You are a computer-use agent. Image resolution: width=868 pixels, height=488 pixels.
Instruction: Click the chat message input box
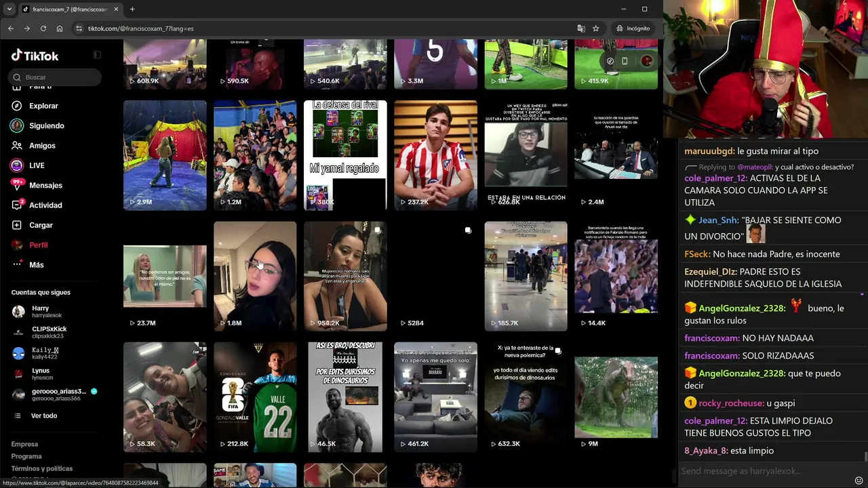pos(765,471)
